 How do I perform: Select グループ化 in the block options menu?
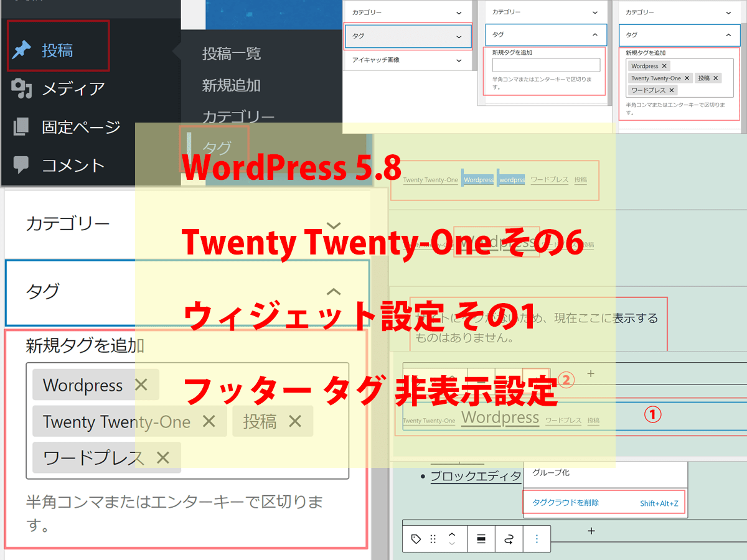click(x=551, y=473)
